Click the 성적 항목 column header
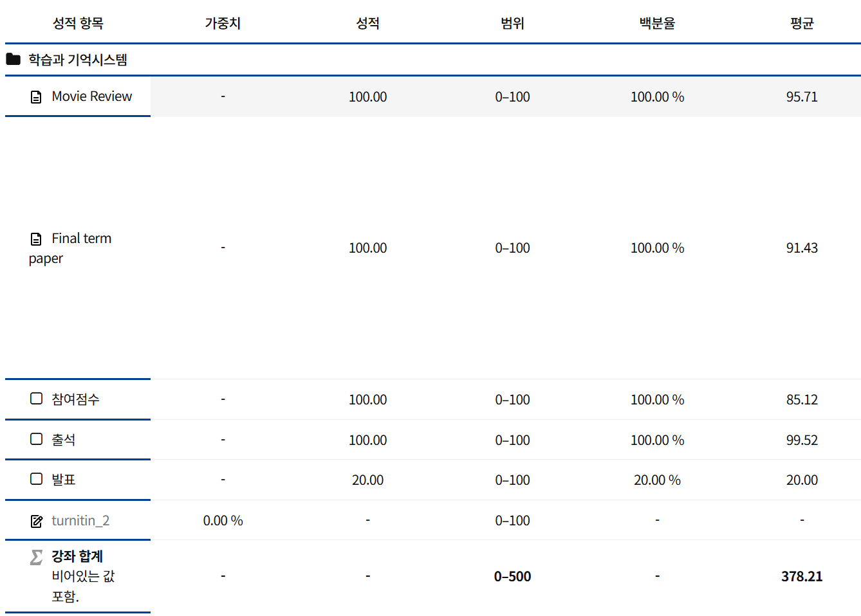Screen dimensions: 861x616 click(x=78, y=23)
